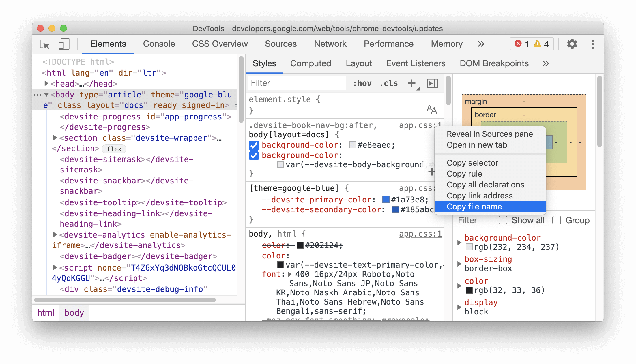
Task: Switch to the Console tab
Action: pyautogui.click(x=158, y=44)
